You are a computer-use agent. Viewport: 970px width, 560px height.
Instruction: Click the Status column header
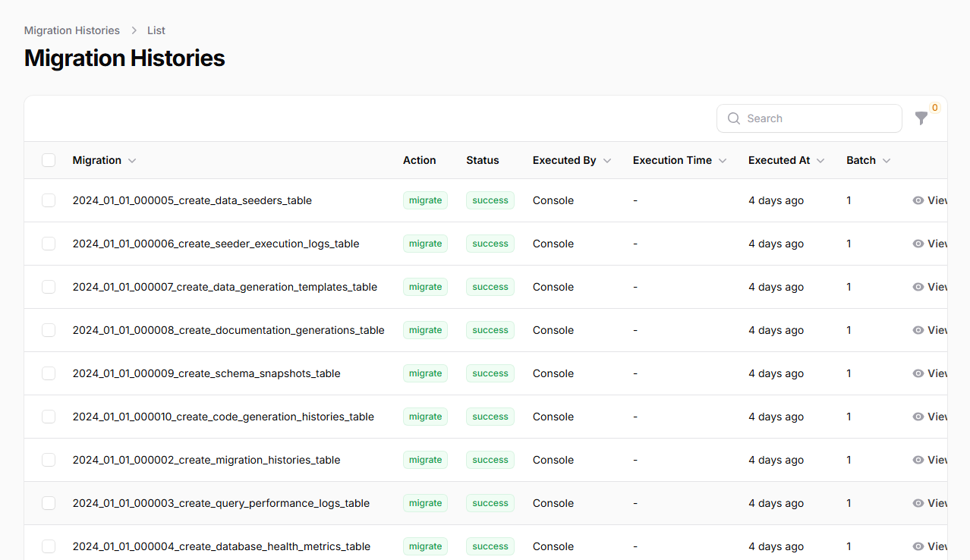(483, 160)
